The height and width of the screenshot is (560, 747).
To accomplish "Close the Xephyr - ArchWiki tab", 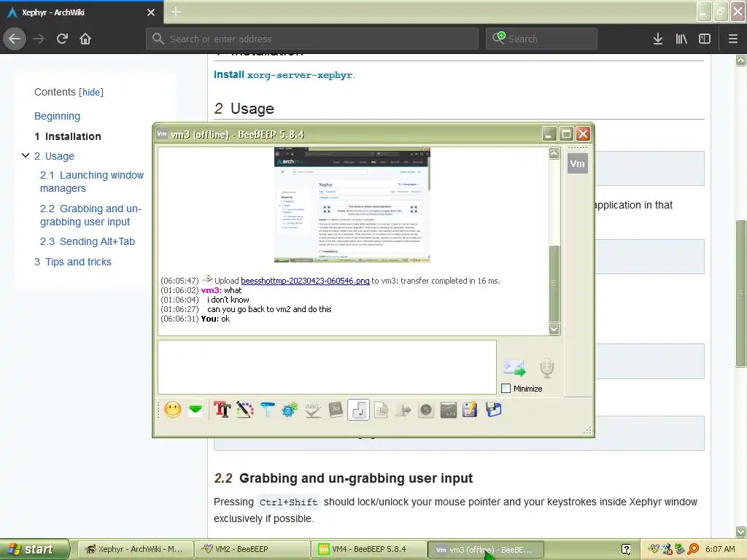I will (x=151, y=12).
